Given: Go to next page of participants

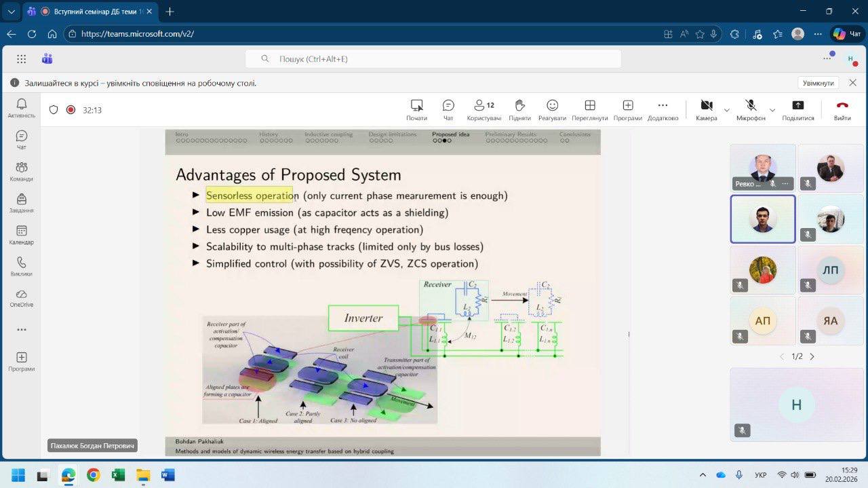Looking at the screenshot, I should click(x=812, y=356).
